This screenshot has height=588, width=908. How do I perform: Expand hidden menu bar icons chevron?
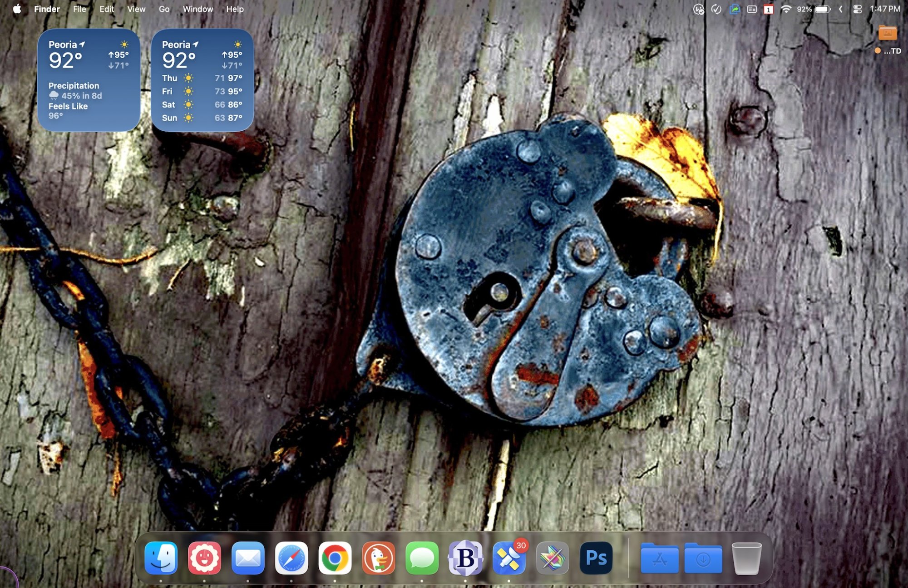click(840, 9)
